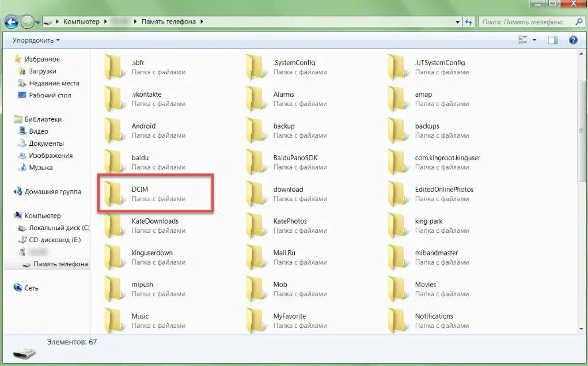Change view with the view icon
Image resolution: width=588 pixels, height=366 pixels.
click(x=522, y=40)
